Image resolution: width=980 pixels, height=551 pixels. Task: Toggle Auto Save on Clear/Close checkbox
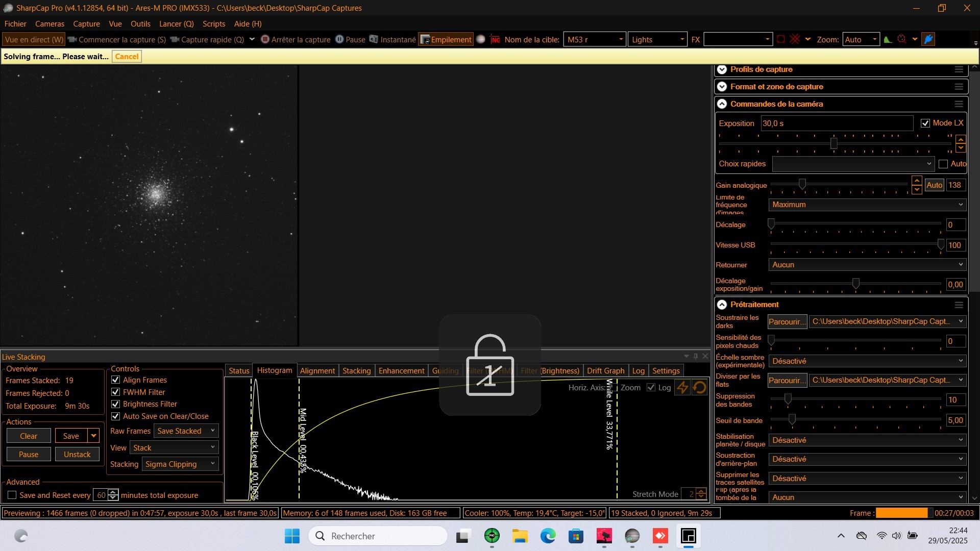tap(116, 416)
